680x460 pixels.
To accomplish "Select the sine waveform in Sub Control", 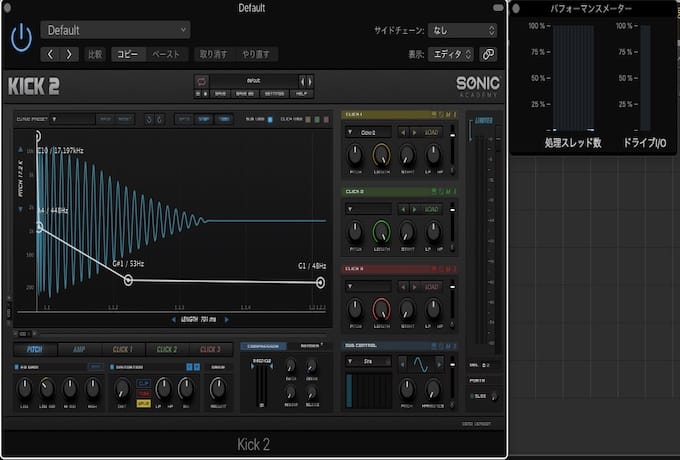I will coord(421,363).
